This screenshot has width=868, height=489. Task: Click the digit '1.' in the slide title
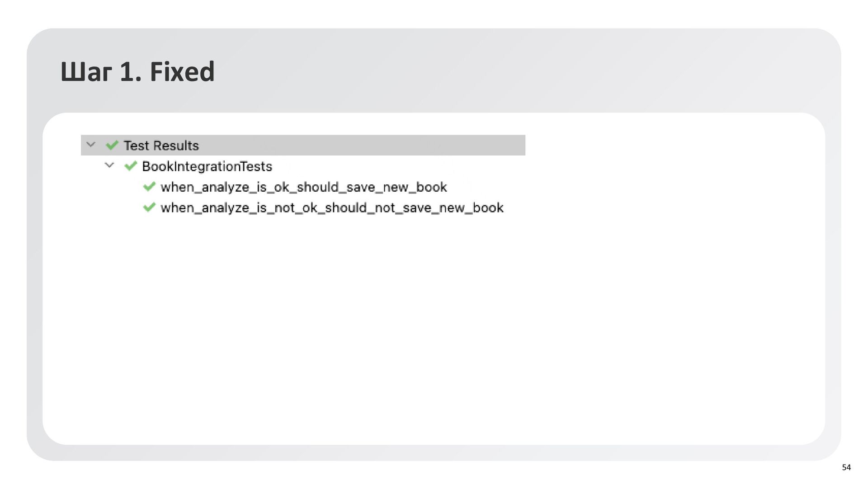130,72
